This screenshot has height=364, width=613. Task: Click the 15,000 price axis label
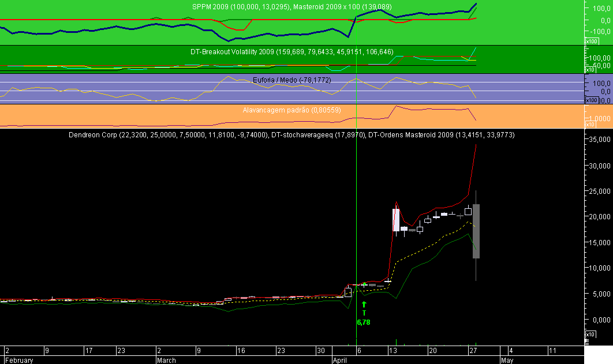[x=600, y=242]
